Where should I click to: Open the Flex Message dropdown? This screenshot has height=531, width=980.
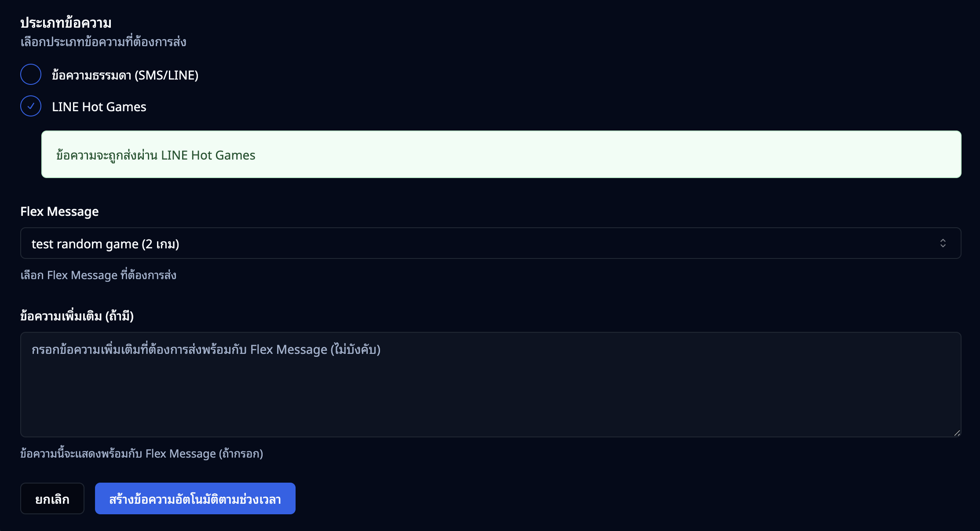pos(490,243)
